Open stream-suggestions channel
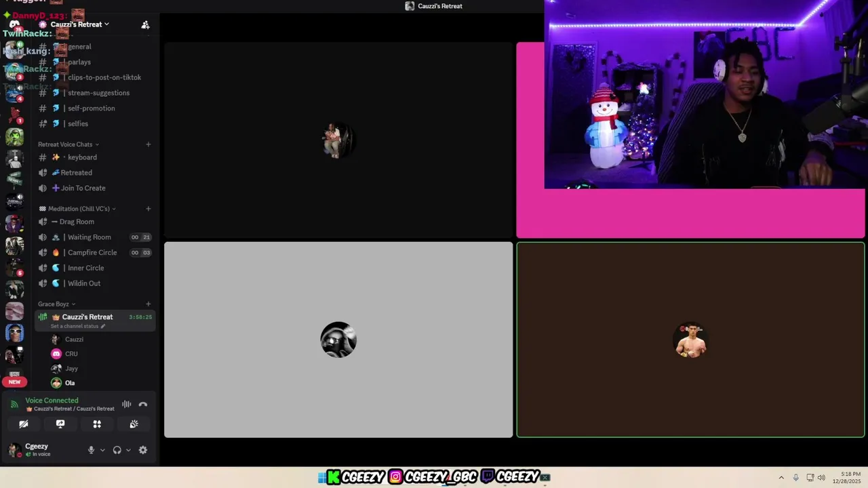Screen dimensions: 868x488 tap(95, 93)
